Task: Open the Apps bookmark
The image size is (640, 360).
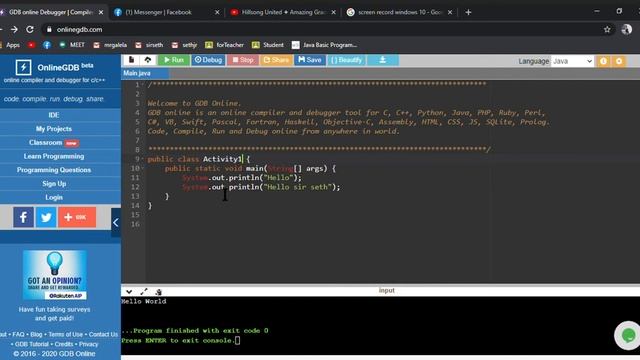Action: point(10,45)
